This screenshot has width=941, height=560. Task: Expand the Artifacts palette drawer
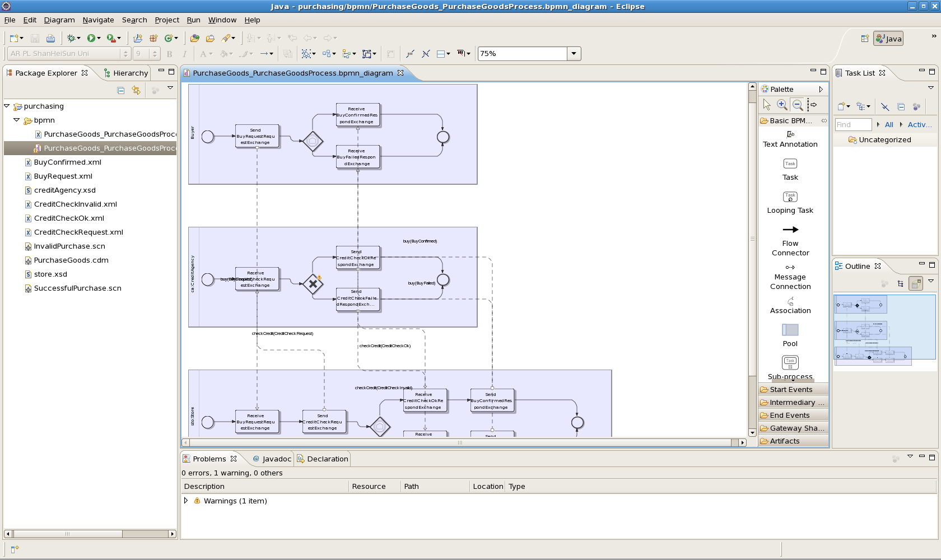793,441
